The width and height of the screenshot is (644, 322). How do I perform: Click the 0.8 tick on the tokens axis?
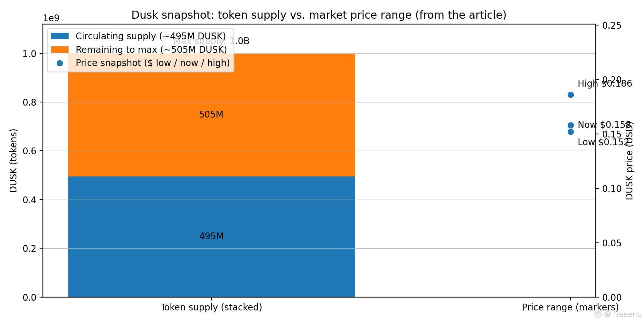(x=29, y=102)
